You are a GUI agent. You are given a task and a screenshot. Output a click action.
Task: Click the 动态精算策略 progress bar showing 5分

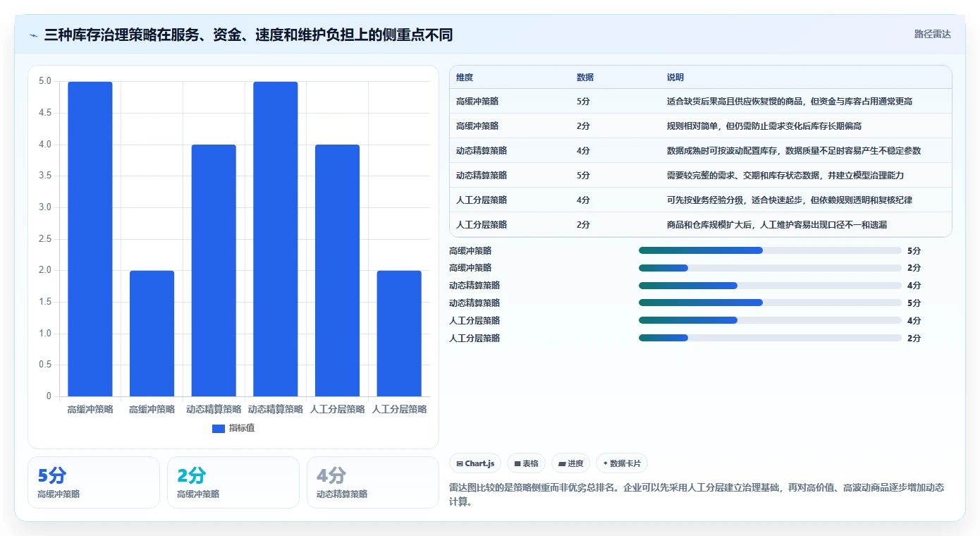pos(770,303)
